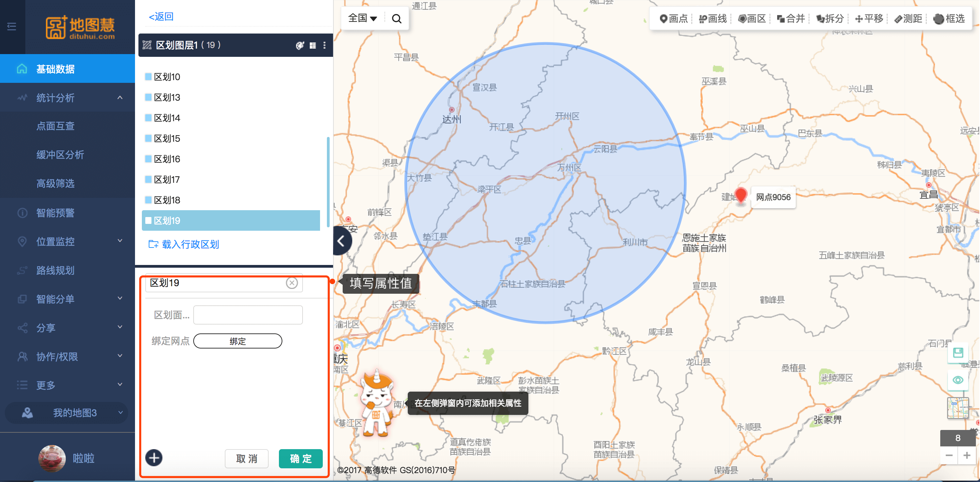Select the 合并 merge tool
This screenshot has width=980, height=482.
click(x=791, y=18)
